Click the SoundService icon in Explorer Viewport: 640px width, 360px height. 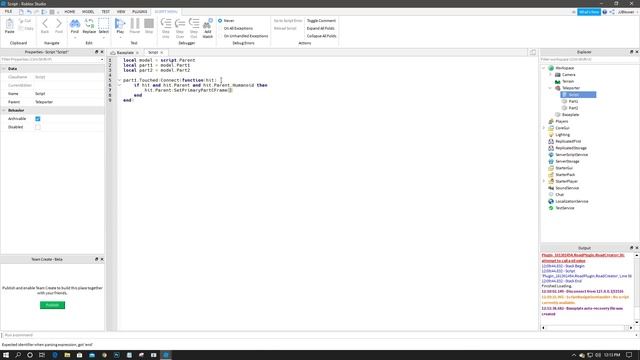coord(551,188)
